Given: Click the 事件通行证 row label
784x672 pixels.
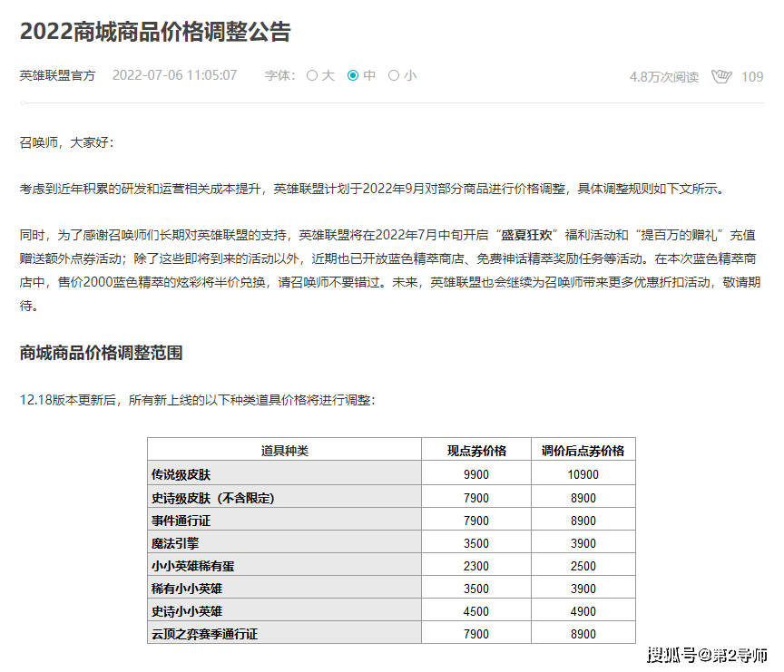Looking at the screenshot, I should 181,521.
